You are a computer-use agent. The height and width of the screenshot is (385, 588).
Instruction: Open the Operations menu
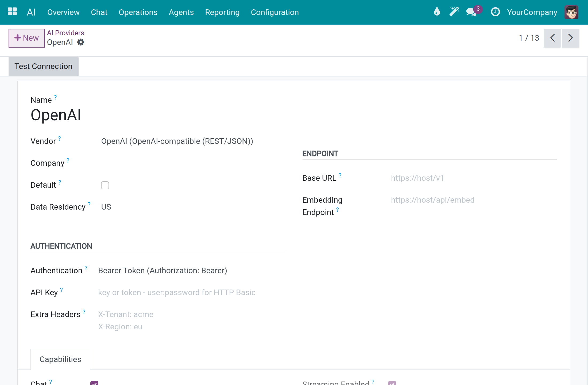click(x=138, y=12)
